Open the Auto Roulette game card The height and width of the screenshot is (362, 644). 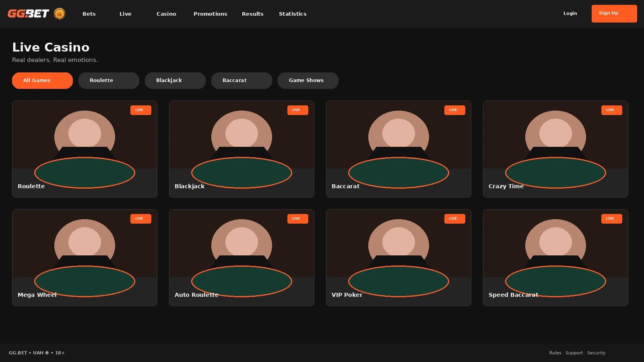point(242,257)
